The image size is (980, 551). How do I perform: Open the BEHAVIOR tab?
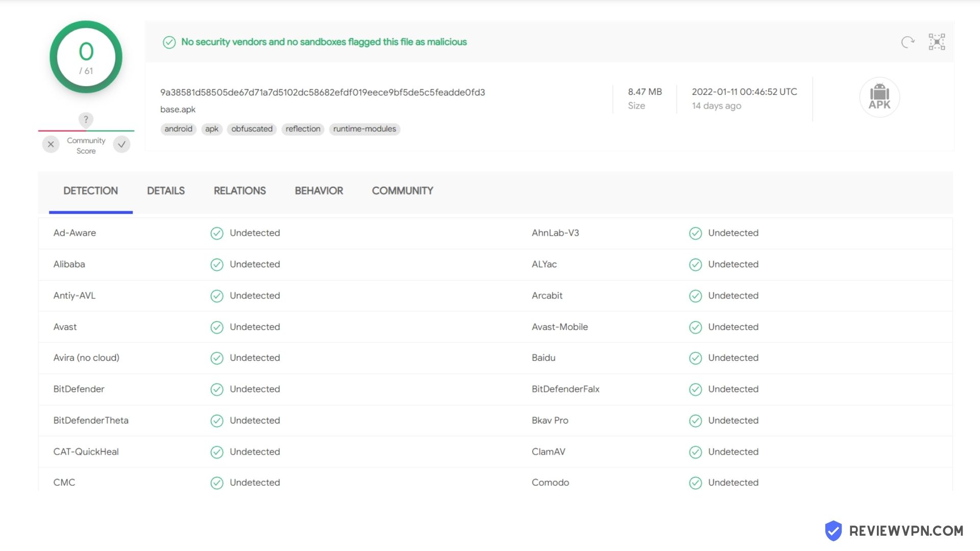319,191
